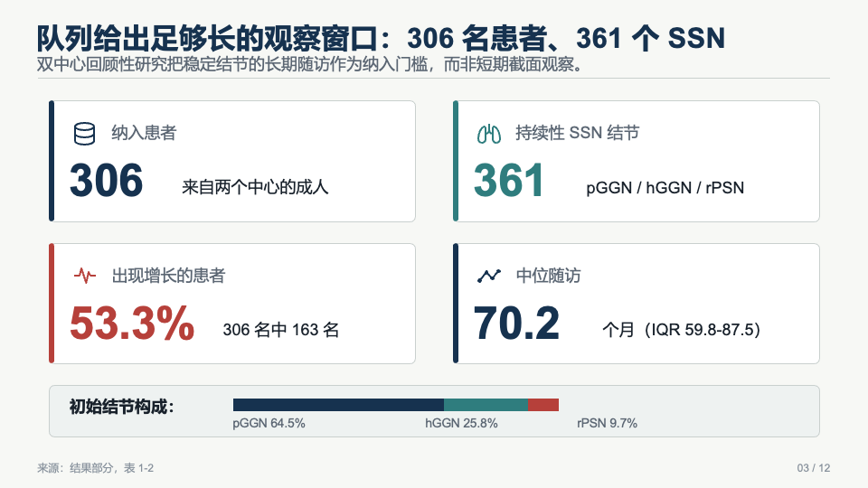Select the subtitle about 双中心回顾性研究
This screenshot has height=488, width=868.
[x=310, y=65]
